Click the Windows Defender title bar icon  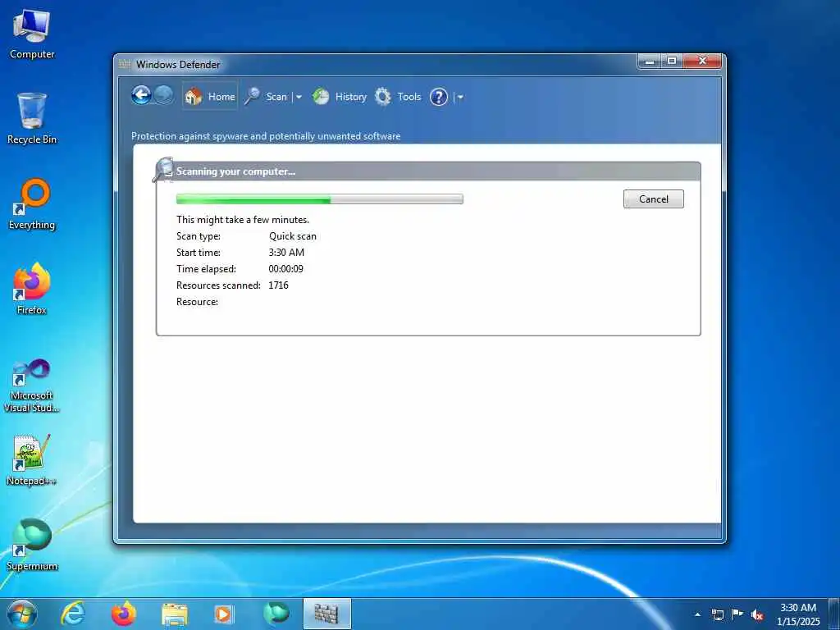coord(125,64)
